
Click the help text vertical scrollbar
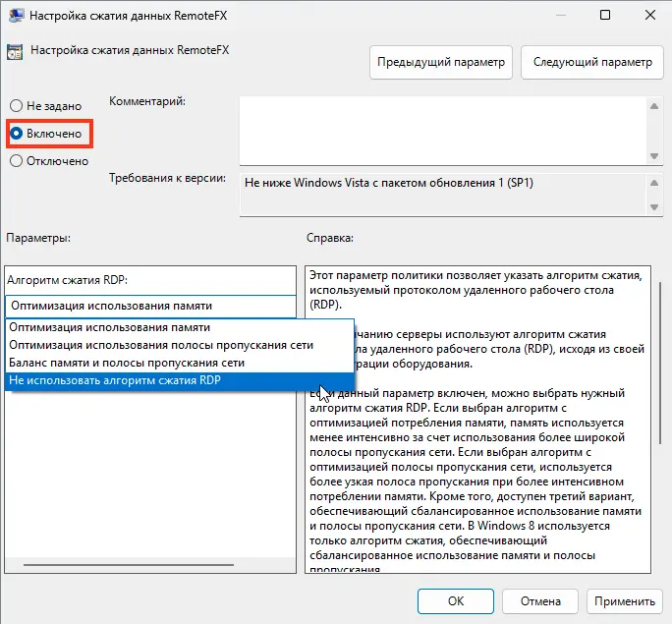660,364
